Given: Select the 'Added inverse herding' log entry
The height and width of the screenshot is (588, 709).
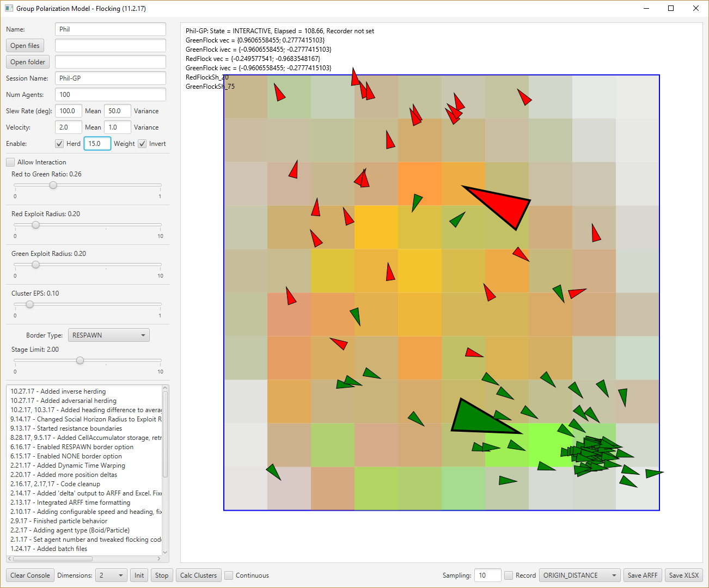Looking at the screenshot, I should pos(58,391).
